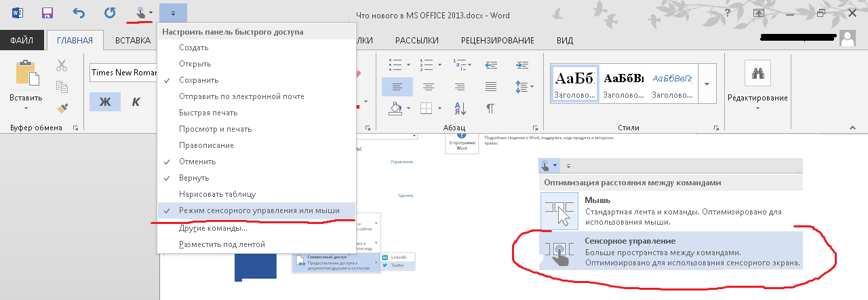Toggle bold with the Ж button
The width and height of the screenshot is (868, 300).
click(105, 102)
